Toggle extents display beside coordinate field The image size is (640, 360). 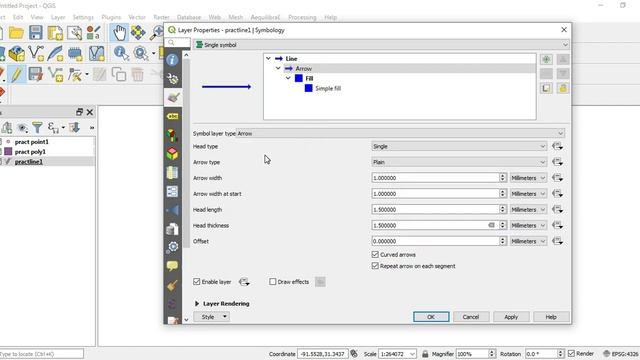pyautogui.click(x=354, y=354)
